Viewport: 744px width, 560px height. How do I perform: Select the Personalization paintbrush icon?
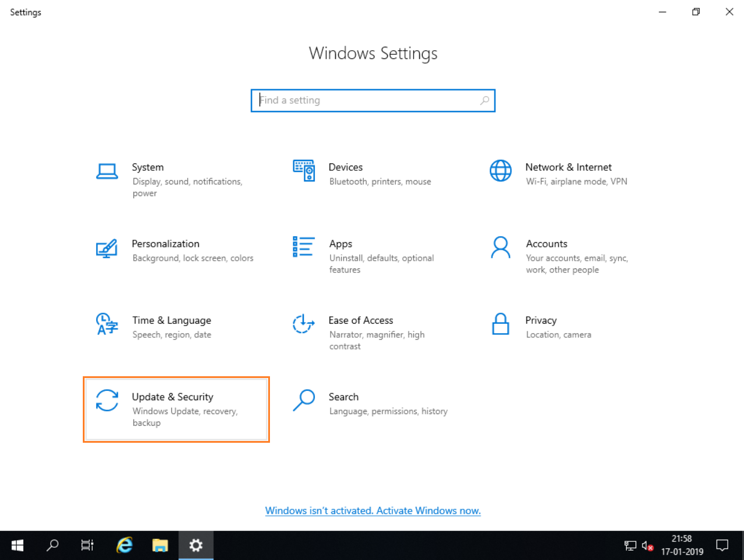coord(107,248)
